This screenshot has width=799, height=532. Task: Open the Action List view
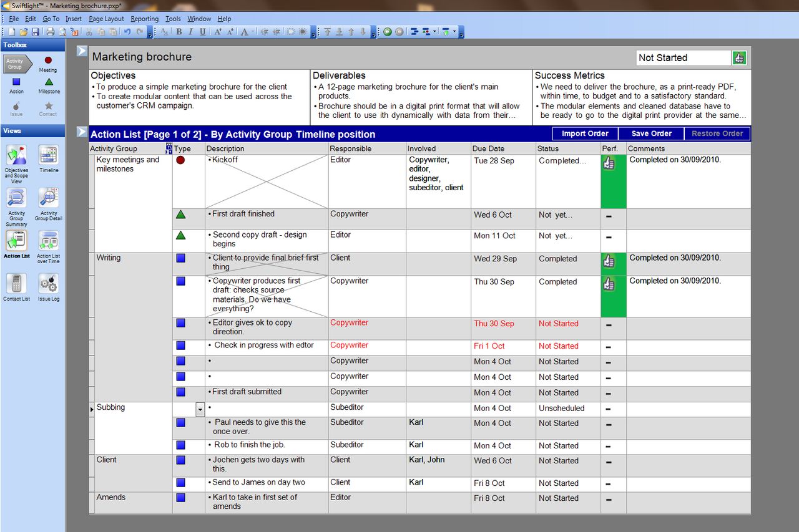[16, 244]
